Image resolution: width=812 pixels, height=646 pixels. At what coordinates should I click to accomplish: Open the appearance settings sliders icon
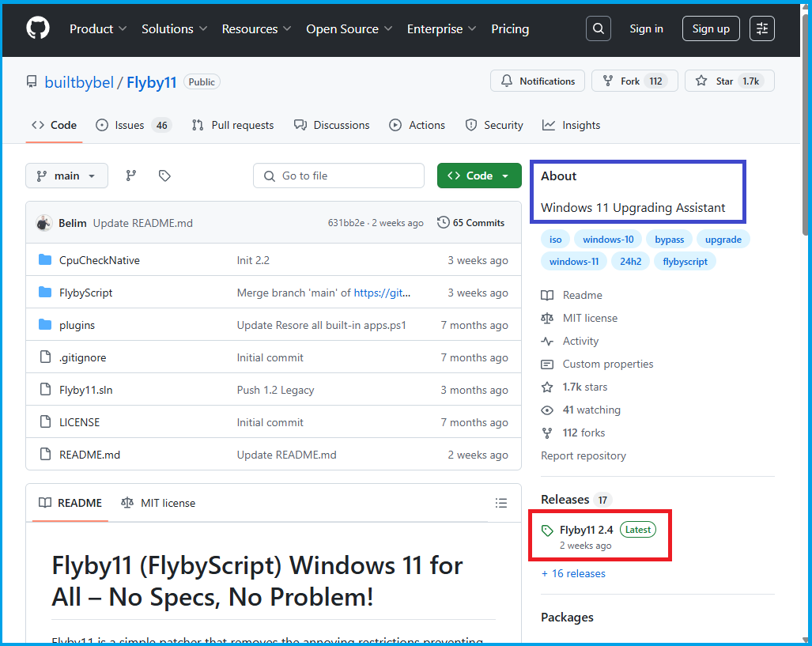point(761,28)
